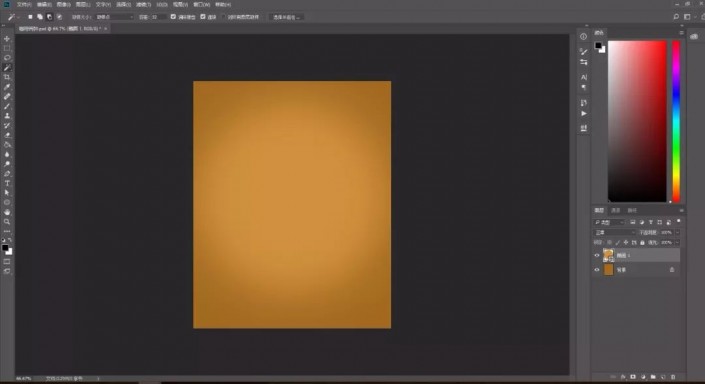Select the Zoom tool
Screen dimensions: 705x384
(x=7, y=222)
